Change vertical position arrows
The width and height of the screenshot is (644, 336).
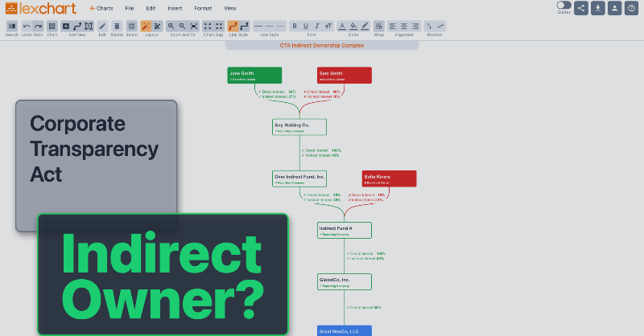(x=429, y=27)
